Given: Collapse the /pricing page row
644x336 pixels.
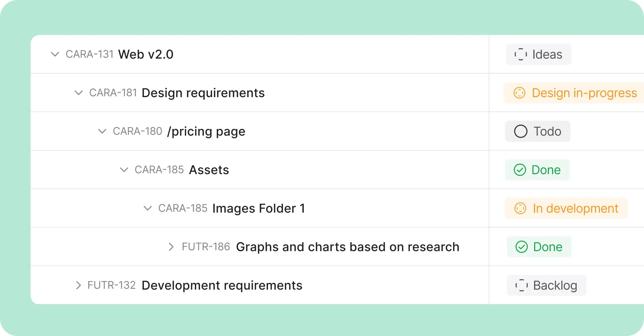Looking at the screenshot, I should coord(102,131).
